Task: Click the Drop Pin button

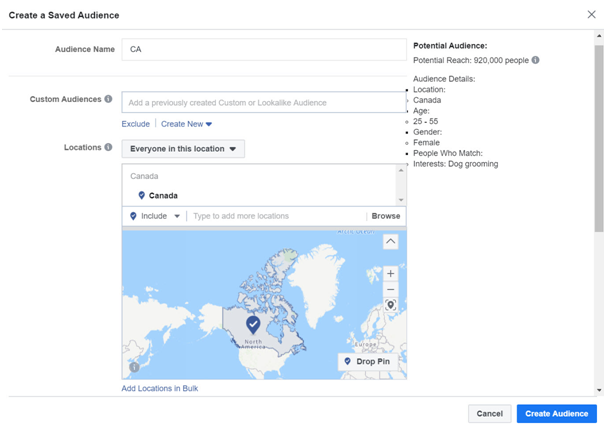Action: point(368,362)
